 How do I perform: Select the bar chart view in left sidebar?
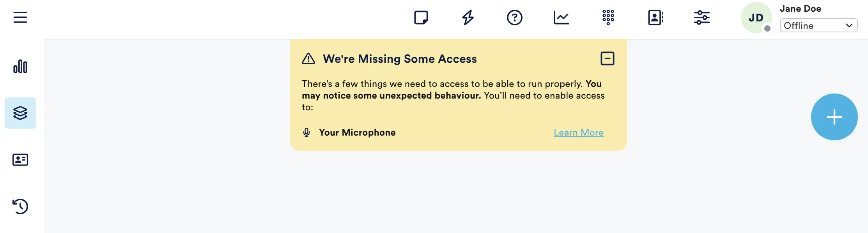(x=20, y=67)
